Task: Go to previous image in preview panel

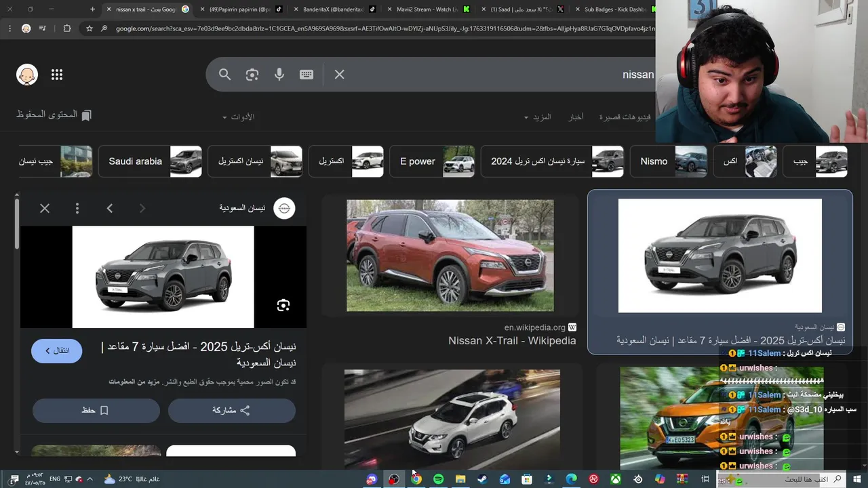Action: click(110, 208)
